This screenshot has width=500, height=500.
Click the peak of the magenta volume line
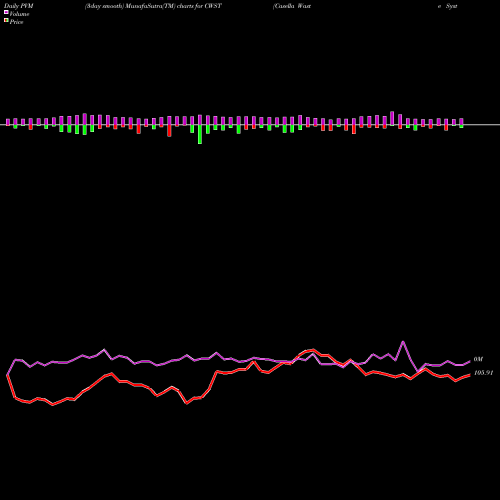[403, 342]
